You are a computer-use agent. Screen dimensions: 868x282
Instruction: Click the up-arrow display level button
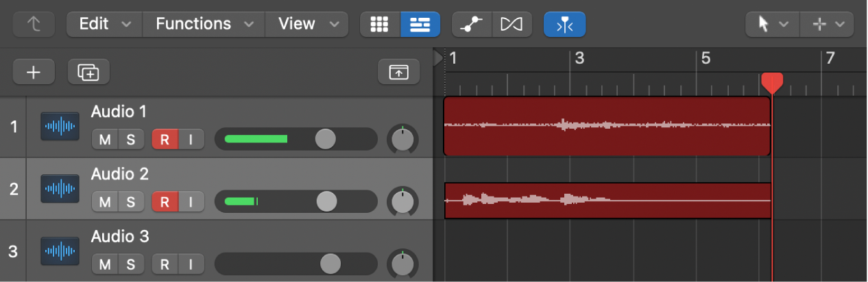[34, 24]
